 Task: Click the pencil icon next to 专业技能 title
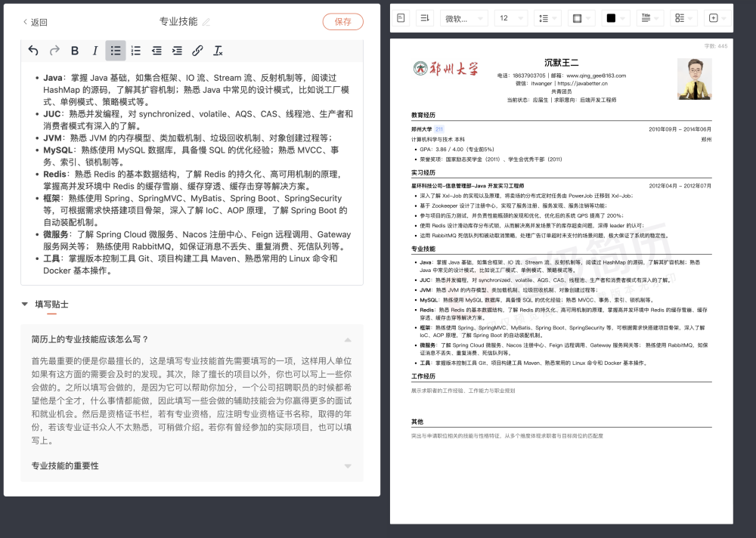tap(206, 22)
